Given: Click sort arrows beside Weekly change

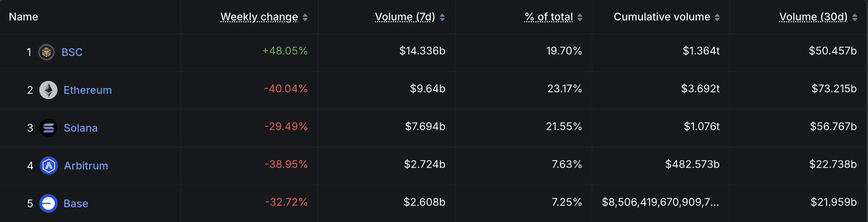Looking at the screenshot, I should pos(305,17).
